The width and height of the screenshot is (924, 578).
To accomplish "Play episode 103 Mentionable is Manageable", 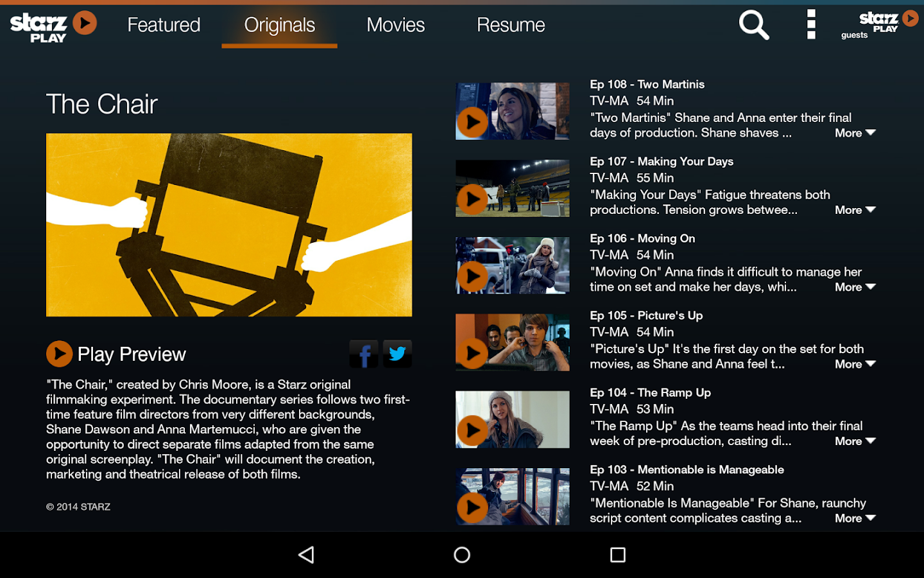I will (x=473, y=507).
